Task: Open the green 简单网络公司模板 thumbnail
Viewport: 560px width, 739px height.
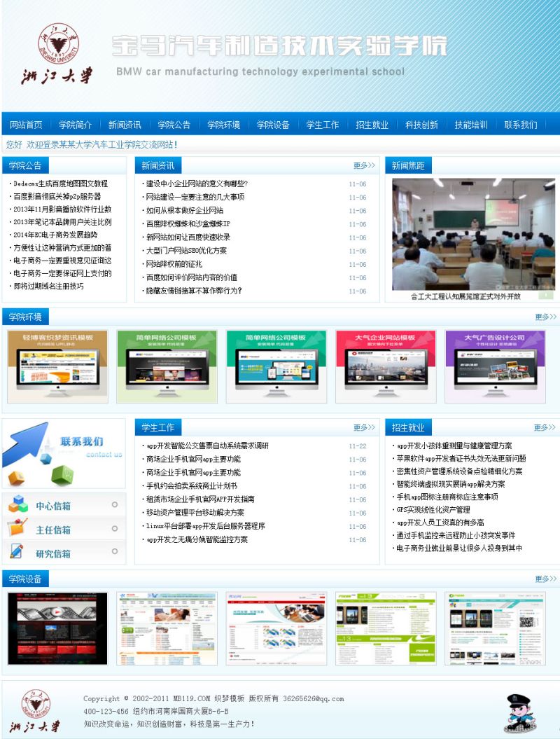Action: click(167, 366)
